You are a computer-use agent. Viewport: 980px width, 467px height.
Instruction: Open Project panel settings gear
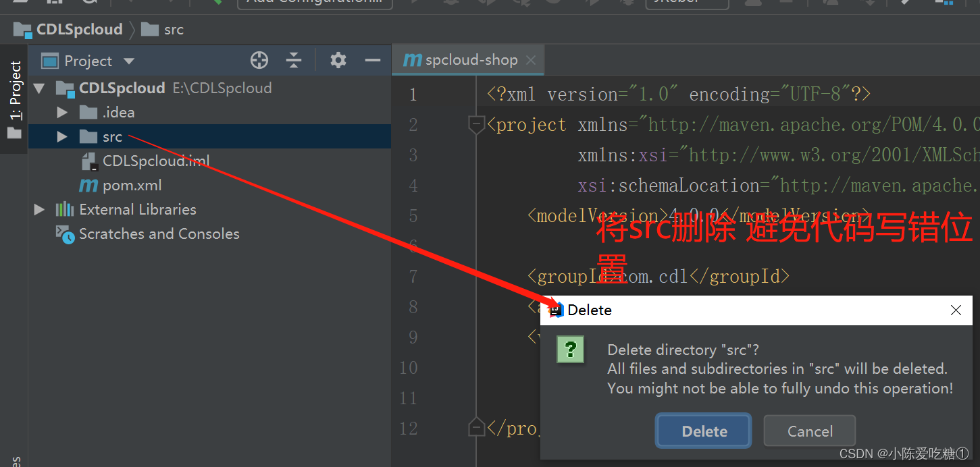338,61
